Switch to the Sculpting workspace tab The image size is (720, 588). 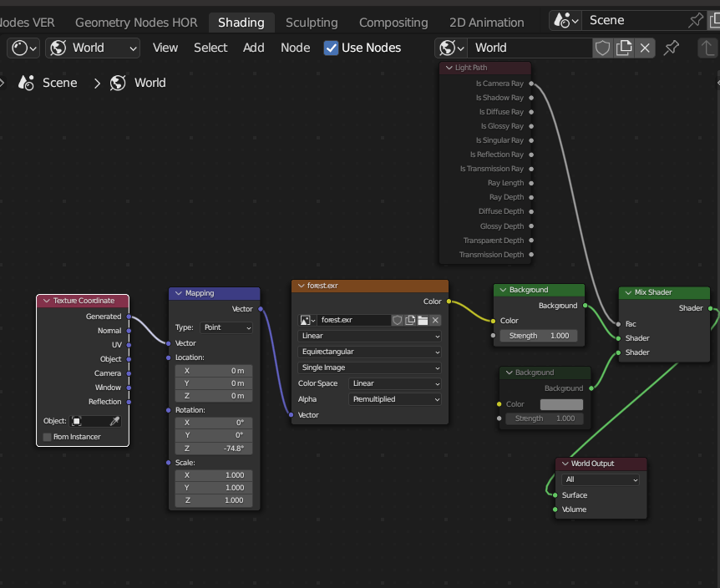pyautogui.click(x=312, y=23)
